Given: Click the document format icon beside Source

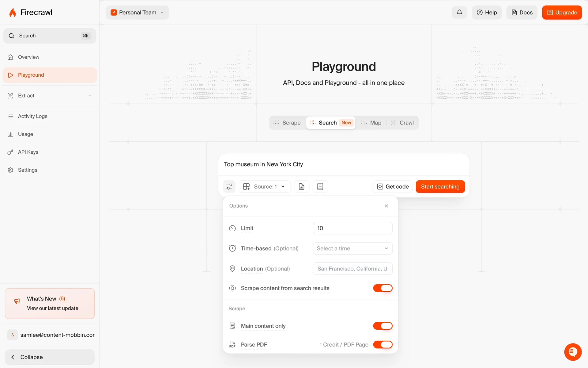Looking at the screenshot, I should (x=301, y=186).
